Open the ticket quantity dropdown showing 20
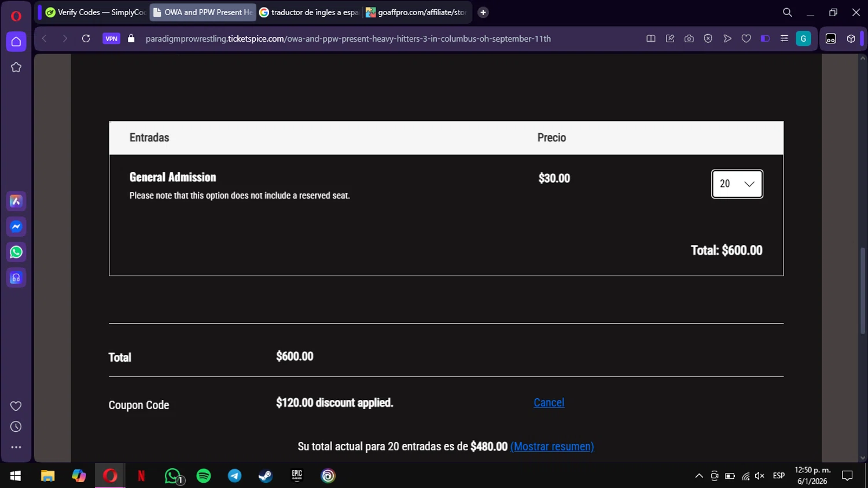 coord(737,184)
